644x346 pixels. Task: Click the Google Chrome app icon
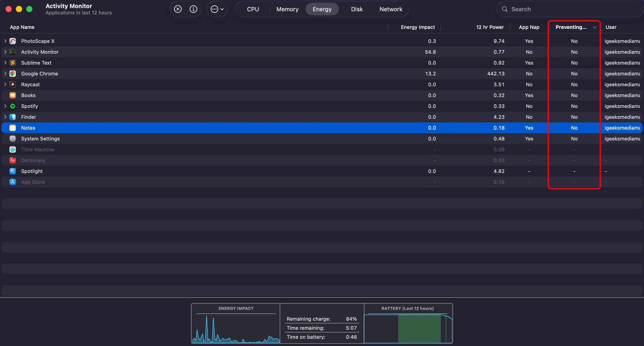[13, 73]
